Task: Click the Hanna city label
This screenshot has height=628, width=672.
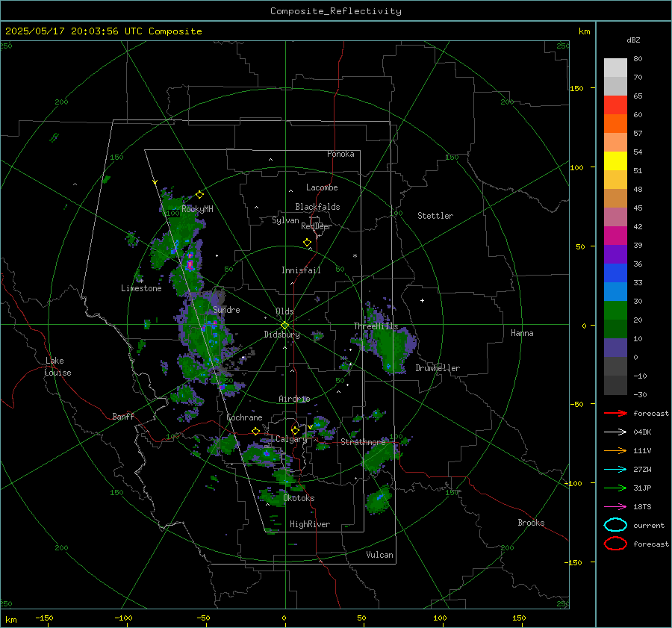Action: (522, 333)
